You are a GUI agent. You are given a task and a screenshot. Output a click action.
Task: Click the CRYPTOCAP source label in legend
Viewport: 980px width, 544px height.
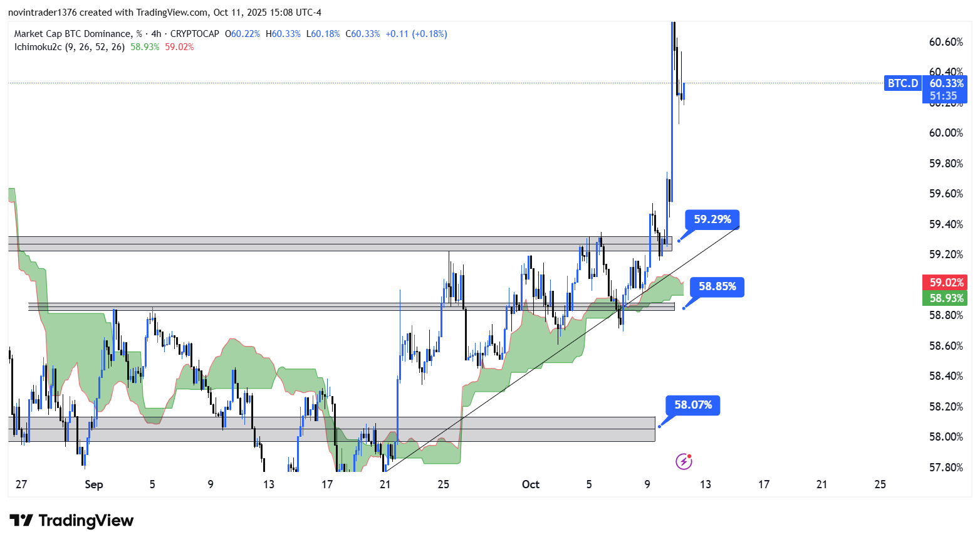(x=195, y=34)
